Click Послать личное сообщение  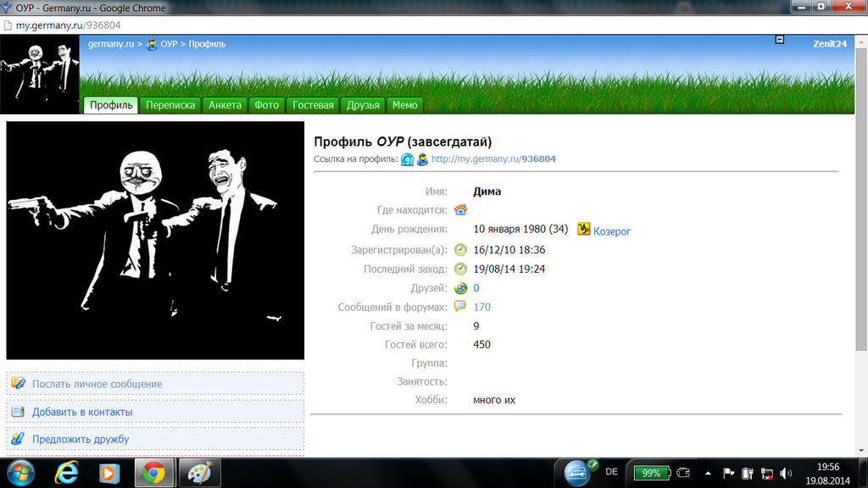[97, 384]
